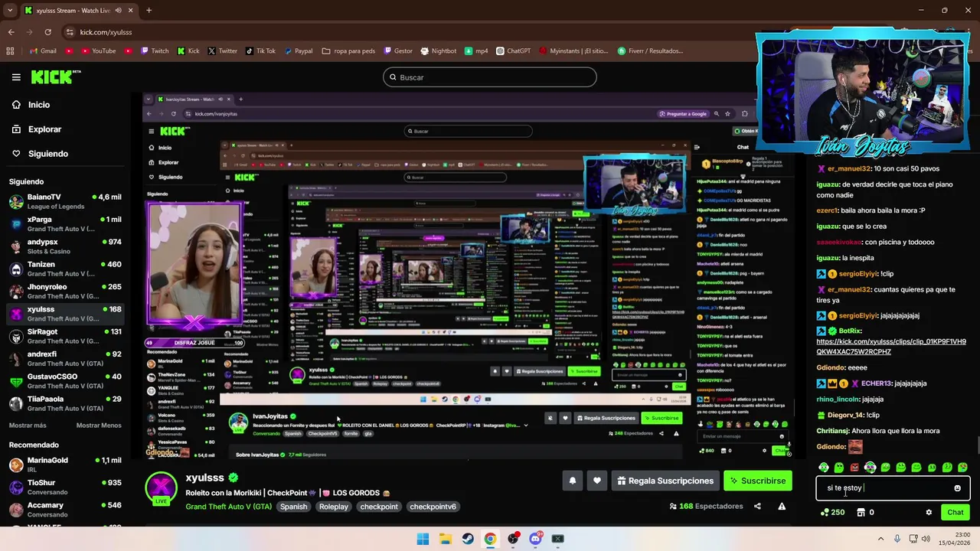Open MarinaGold recommended channel
The width and height of the screenshot is (980, 551).
65,465
